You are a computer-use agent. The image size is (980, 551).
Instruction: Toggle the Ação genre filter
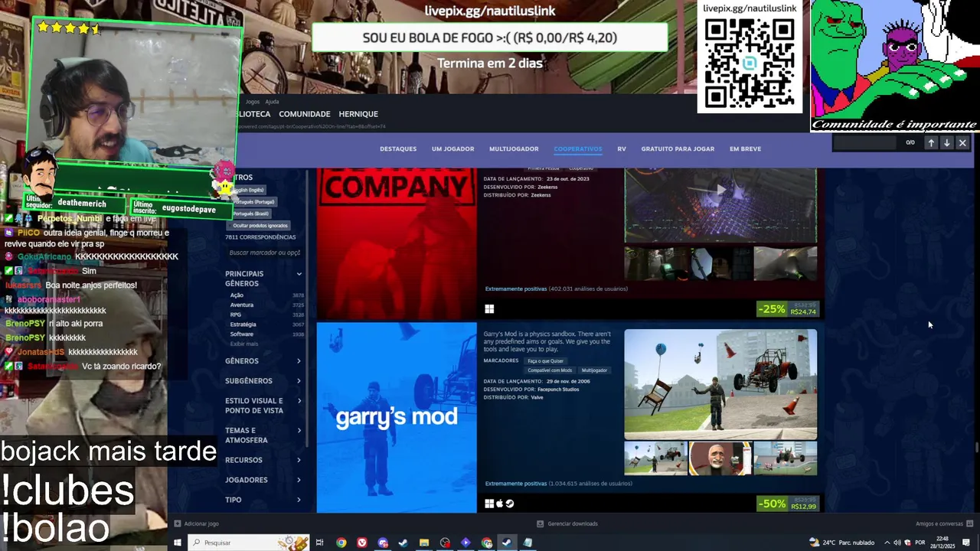266,295
